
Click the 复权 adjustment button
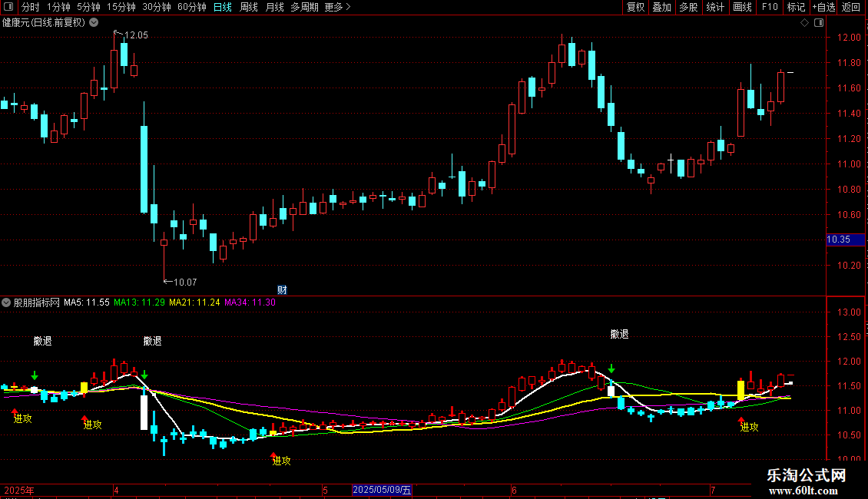pos(635,7)
